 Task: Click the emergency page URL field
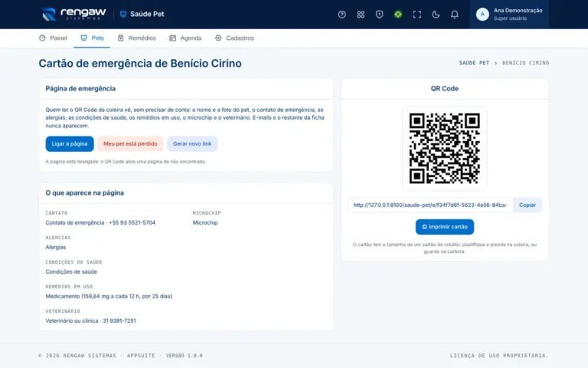[x=430, y=205]
